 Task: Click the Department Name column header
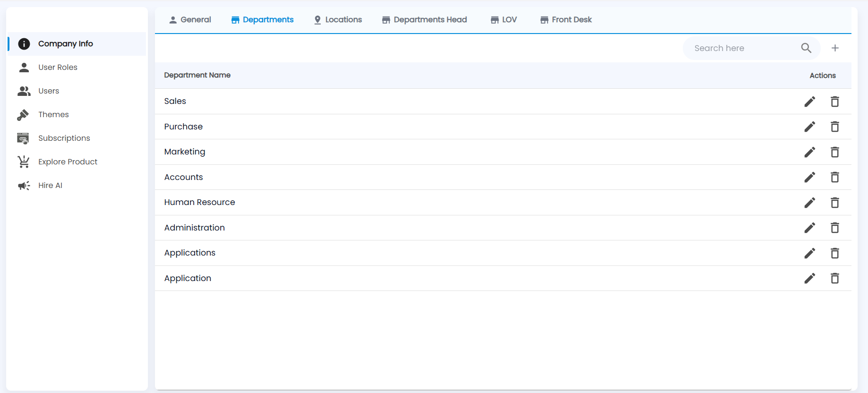(197, 75)
